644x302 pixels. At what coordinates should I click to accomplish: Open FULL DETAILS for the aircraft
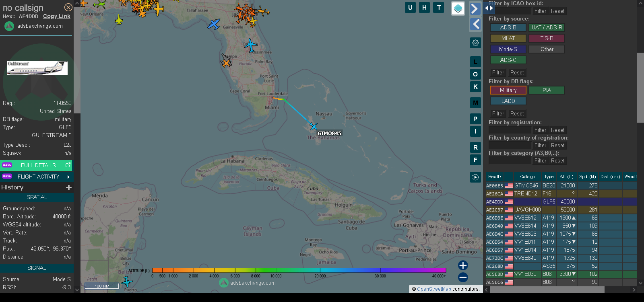coord(37,165)
